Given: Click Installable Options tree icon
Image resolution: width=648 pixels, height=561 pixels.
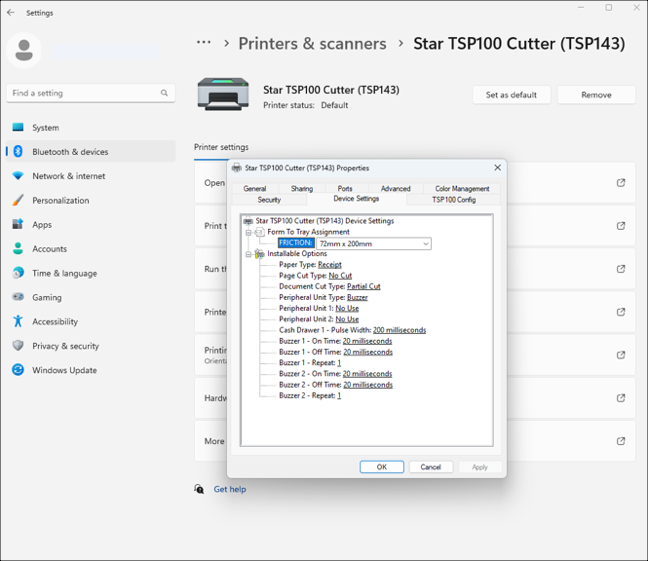Looking at the screenshot, I should coord(259,254).
